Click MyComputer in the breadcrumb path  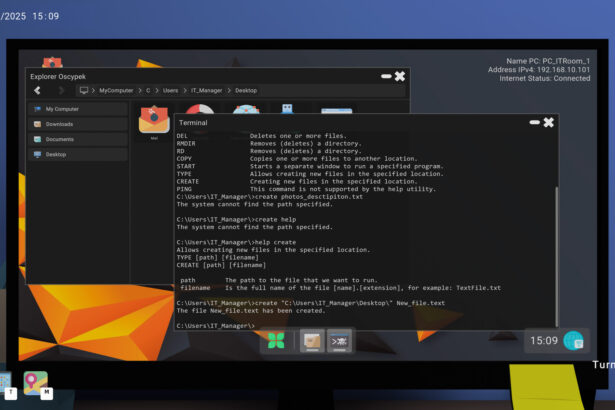coord(115,90)
